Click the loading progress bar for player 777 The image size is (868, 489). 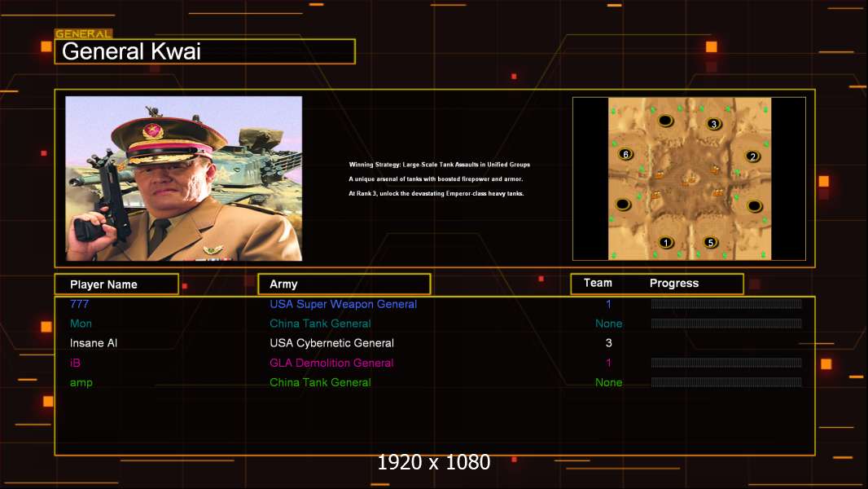726,304
